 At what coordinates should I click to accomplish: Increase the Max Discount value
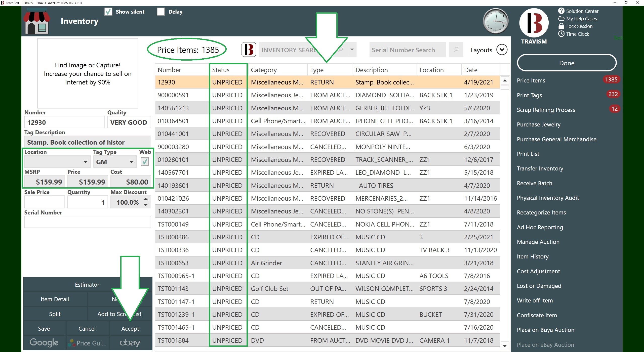tap(146, 199)
